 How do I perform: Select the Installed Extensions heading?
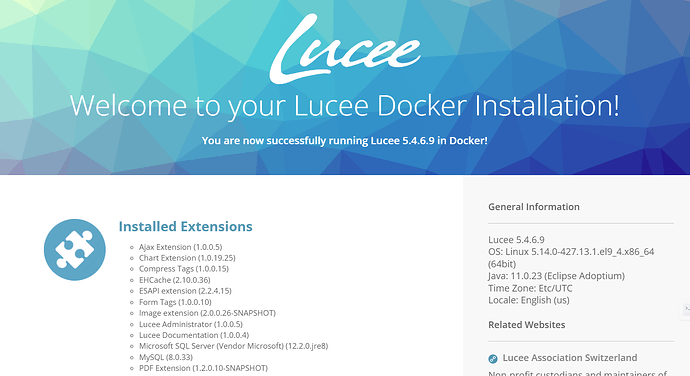coord(186,226)
